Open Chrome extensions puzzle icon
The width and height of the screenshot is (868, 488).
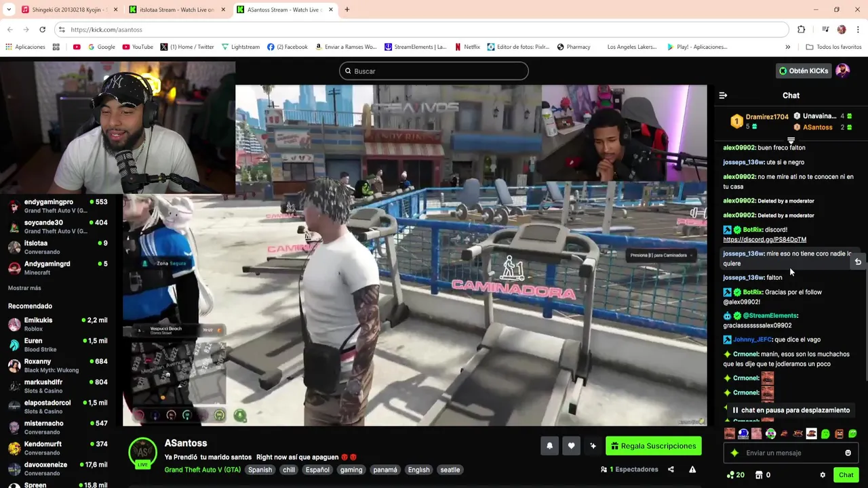tap(801, 30)
